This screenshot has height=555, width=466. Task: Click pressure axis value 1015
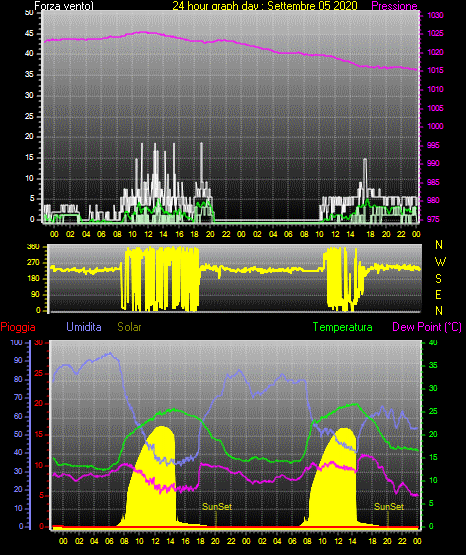tap(435, 70)
